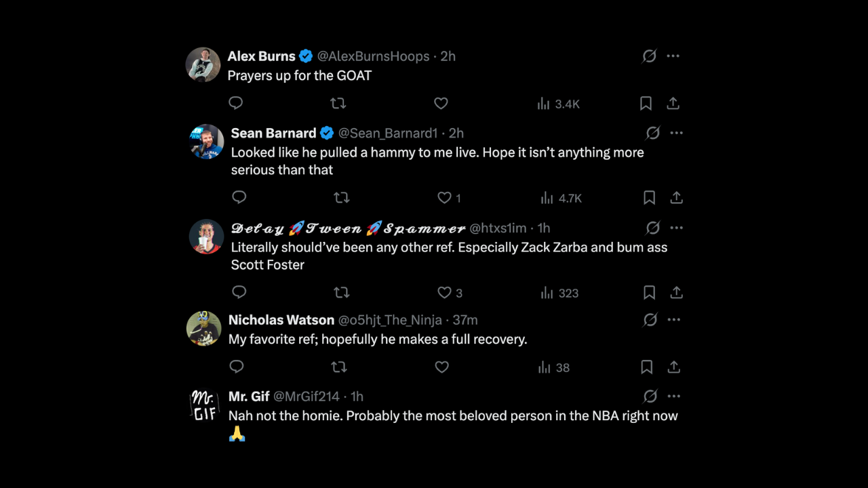Open the reply composer on Alex Burns' tweet

pyautogui.click(x=235, y=103)
